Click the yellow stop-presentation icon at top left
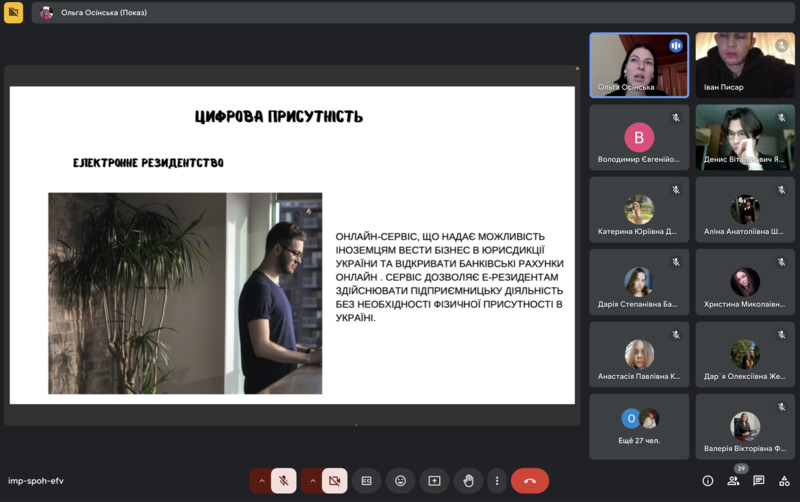The image size is (800, 502). coord(13,13)
